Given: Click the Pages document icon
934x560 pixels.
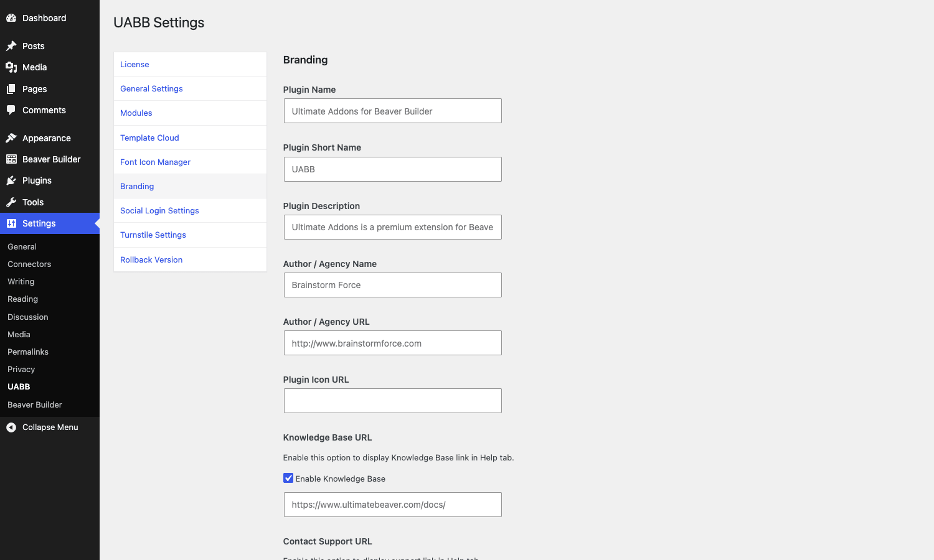Looking at the screenshot, I should click(11, 89).
